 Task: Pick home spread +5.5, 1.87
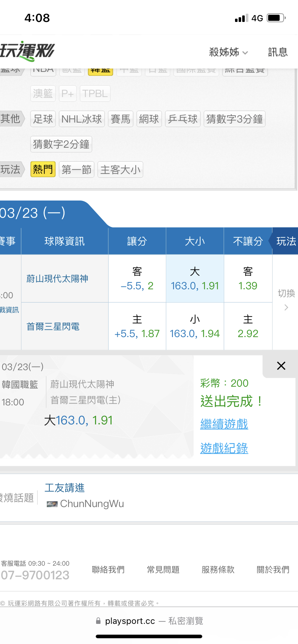tap(137, 326)
